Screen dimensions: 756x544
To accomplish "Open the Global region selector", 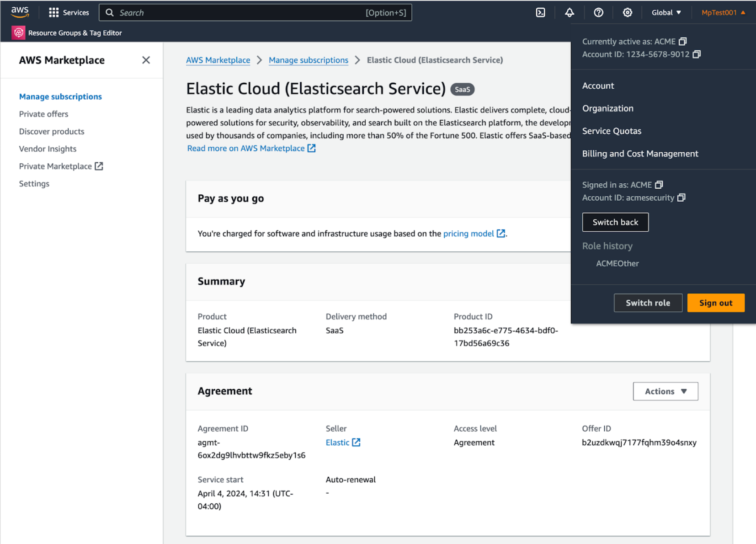I will [x=666, y=13].
